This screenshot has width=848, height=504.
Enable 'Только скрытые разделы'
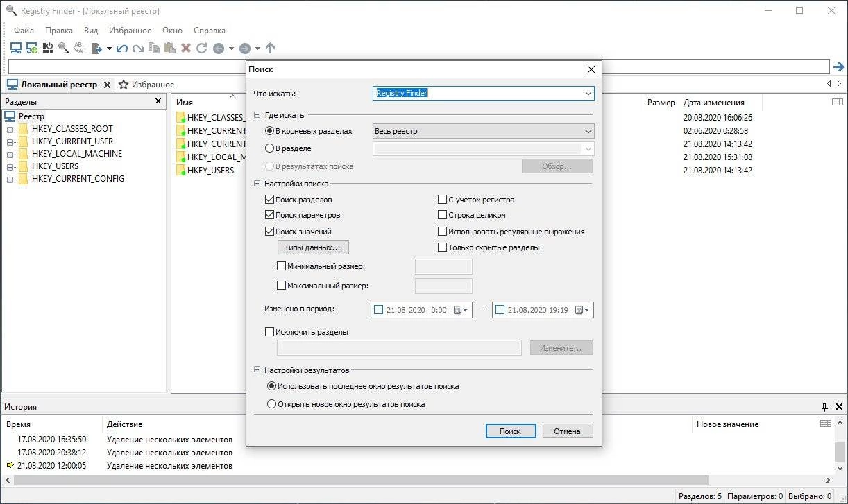(x=442, y=247)
